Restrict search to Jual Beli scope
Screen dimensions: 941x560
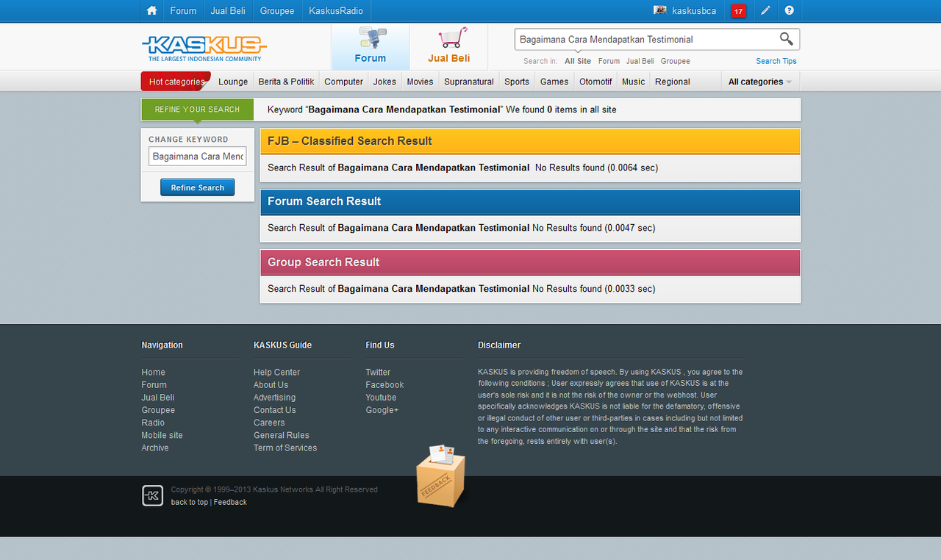tap(640, 61)
